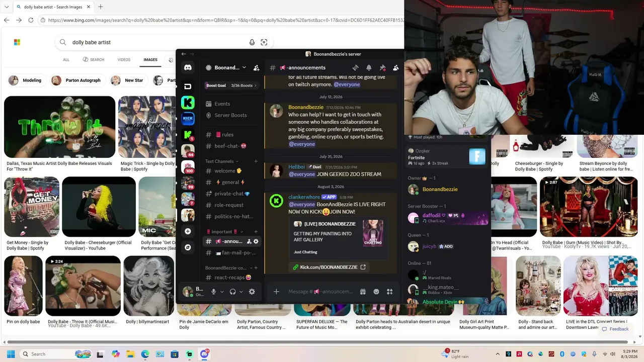Mute microphone in Discord user panel
This screenshot has width=644, height=362.
[214, 292]
